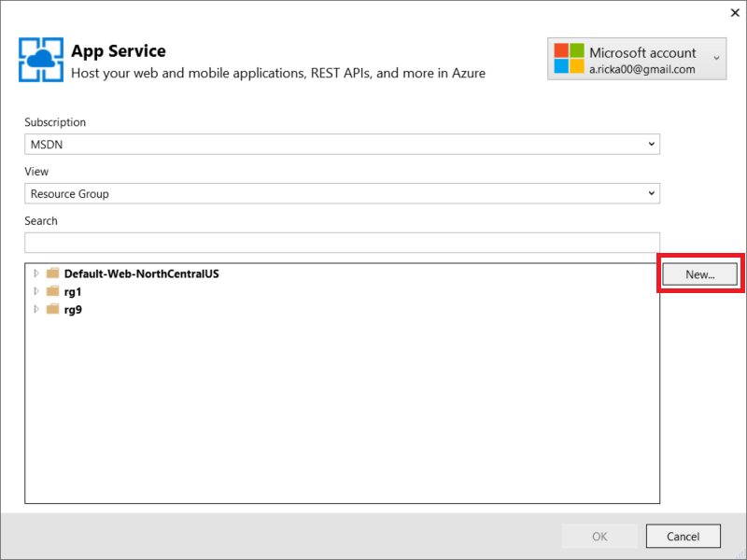Select the rg9 resource group
This screenshot has width=747, height=560.
coord(73,310)
